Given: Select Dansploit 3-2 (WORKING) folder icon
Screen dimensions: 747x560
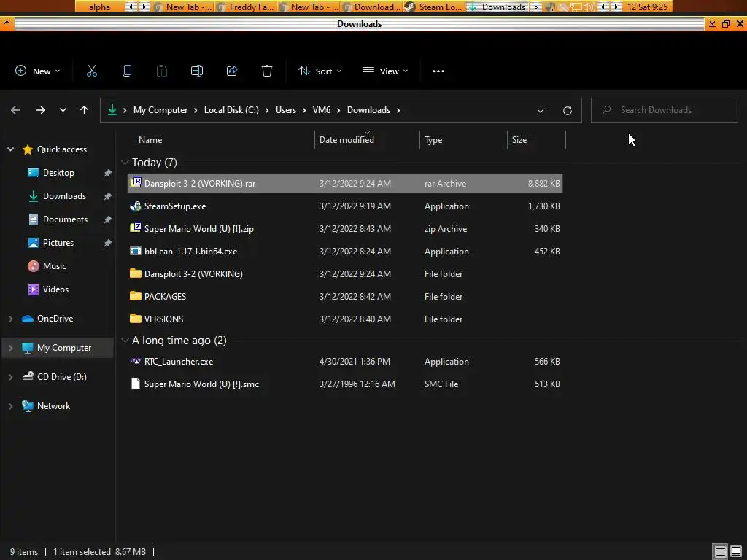Looking at the screenshot, I should (x=136, y=274).
